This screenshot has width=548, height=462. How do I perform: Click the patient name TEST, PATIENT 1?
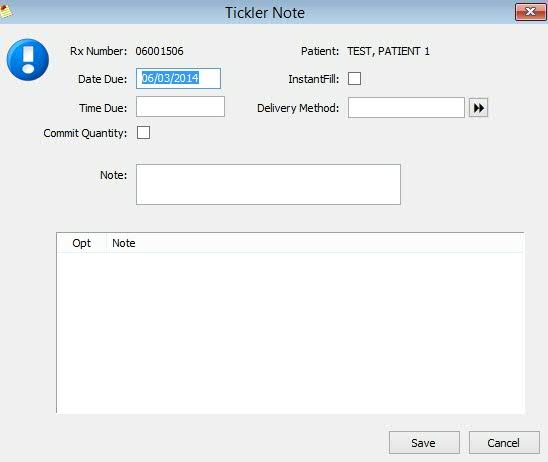tap(388, 51)
